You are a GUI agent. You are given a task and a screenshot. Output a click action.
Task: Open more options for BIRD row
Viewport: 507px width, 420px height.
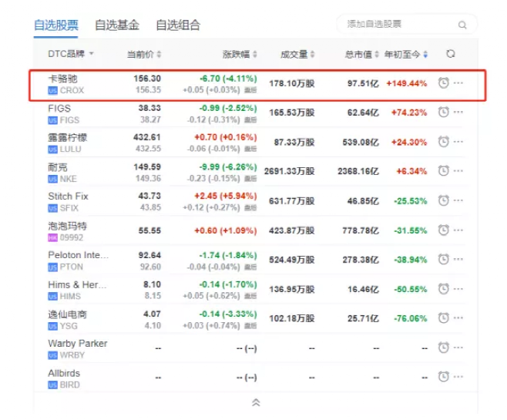tap(458, 377)
